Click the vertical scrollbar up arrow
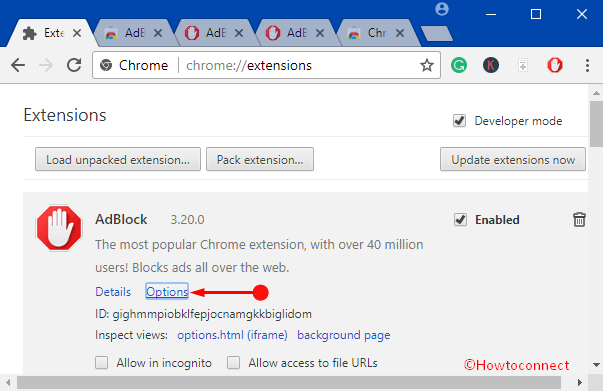The width and height of the screenshot is (603, 391). pos(596,93)
